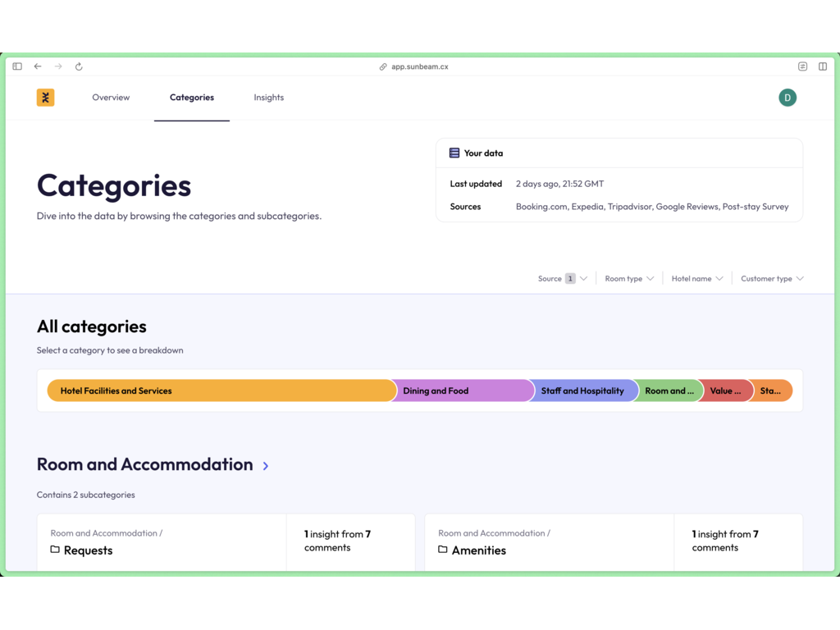Open the user avatar menu
Image resolution: width=840 pixels, height=630 pixels.
click(787, 98)
